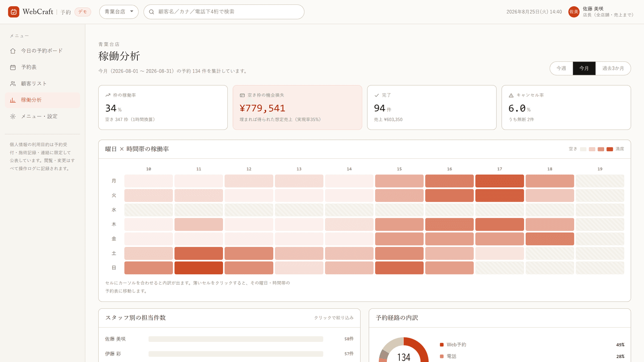Click heatmap cell Sunday 11時

(199, 268)
